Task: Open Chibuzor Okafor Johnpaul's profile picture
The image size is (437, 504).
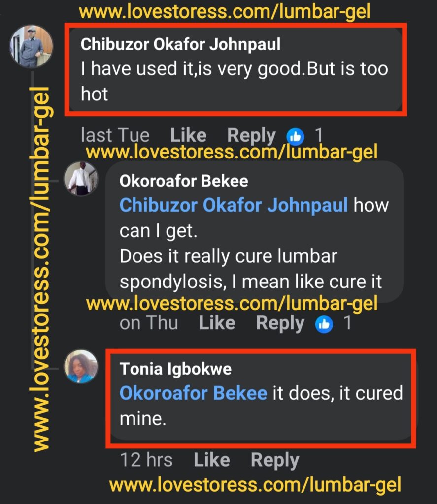Action: coord(31,46)
